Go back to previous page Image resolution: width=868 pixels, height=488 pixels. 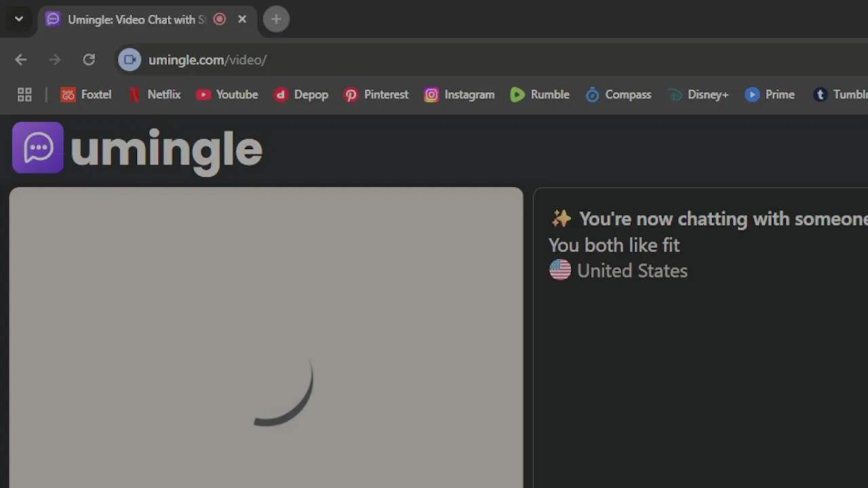[x=21, y=60]
